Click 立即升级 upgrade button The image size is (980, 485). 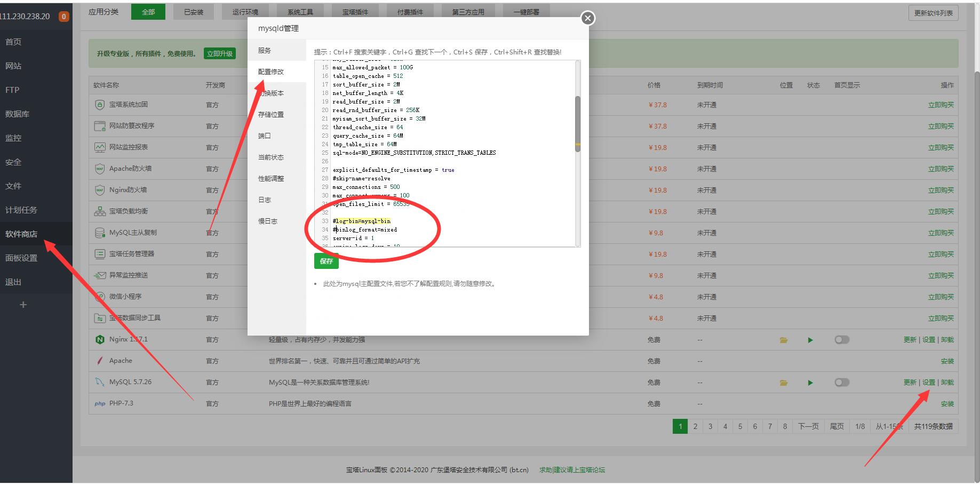220,54
